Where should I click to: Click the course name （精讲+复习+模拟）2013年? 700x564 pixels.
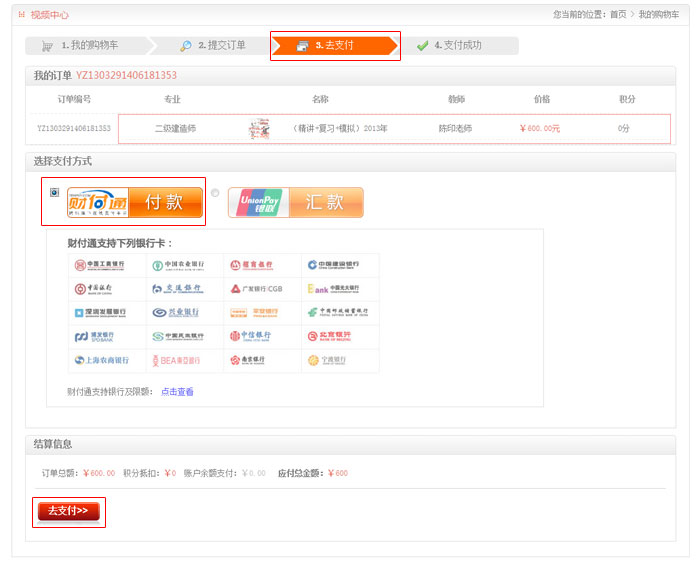tap(338, 129)
